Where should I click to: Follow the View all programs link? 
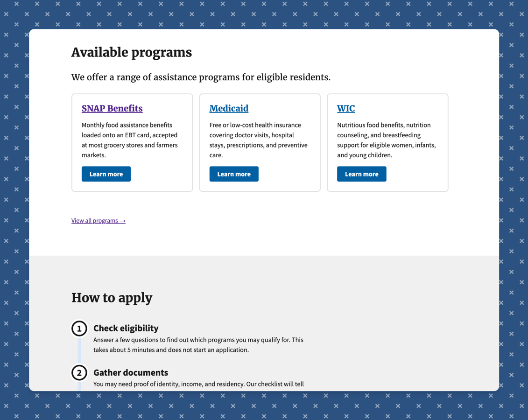99,221
